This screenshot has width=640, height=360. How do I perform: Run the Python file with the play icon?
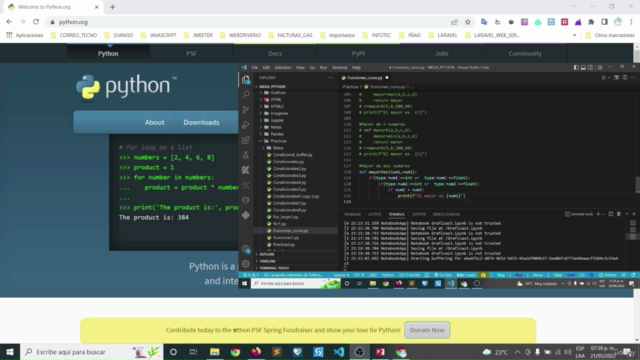pos(604,78)
